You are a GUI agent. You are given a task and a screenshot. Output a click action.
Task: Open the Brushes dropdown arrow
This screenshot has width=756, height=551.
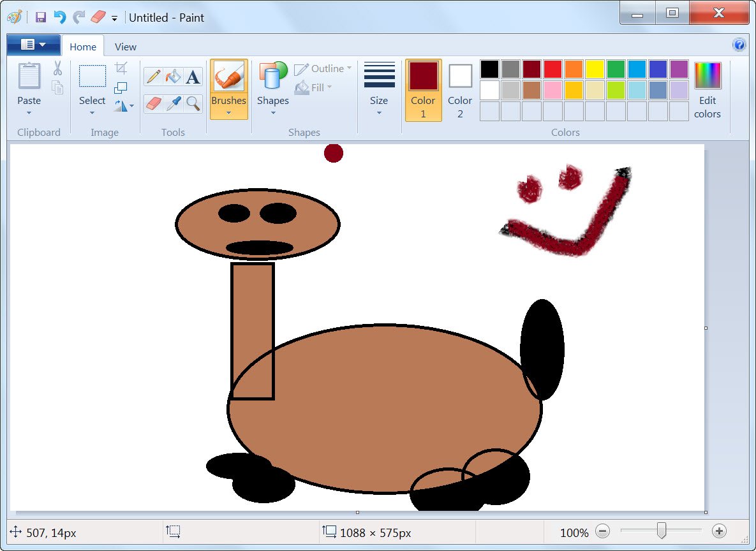[x=228, y=113]
